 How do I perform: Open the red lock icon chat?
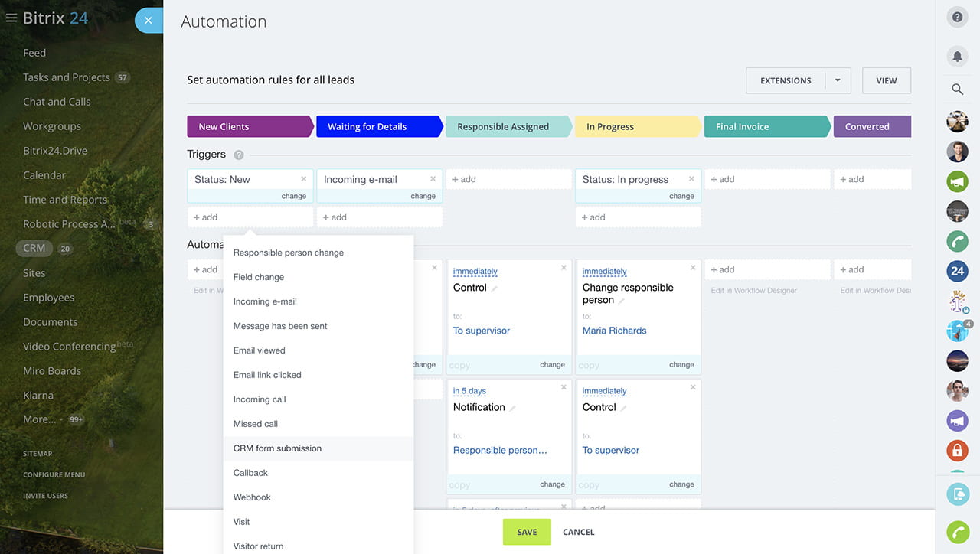[957, 450]
